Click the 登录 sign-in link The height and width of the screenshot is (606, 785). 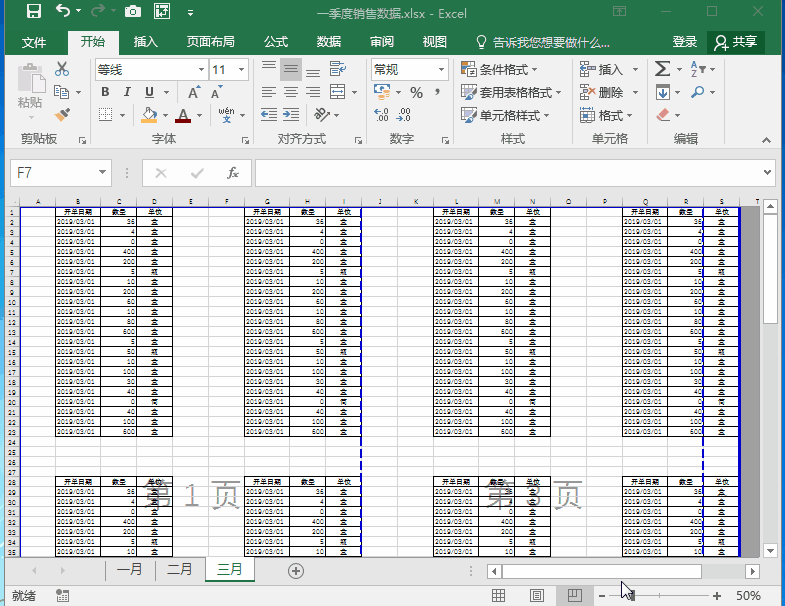click(x=685, y=42)
